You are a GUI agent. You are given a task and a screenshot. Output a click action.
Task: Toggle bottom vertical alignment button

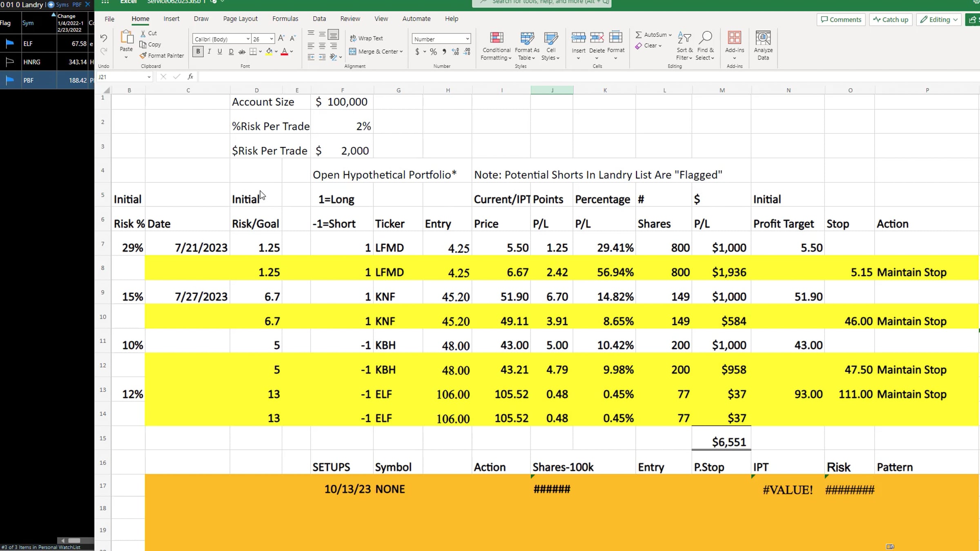tap(333, 34)
